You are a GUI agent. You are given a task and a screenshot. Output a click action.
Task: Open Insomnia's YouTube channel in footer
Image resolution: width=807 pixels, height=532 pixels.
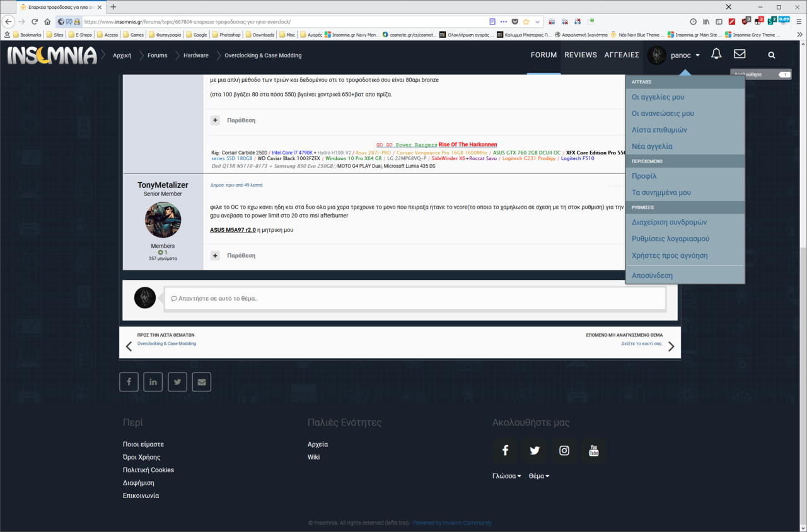594,451
